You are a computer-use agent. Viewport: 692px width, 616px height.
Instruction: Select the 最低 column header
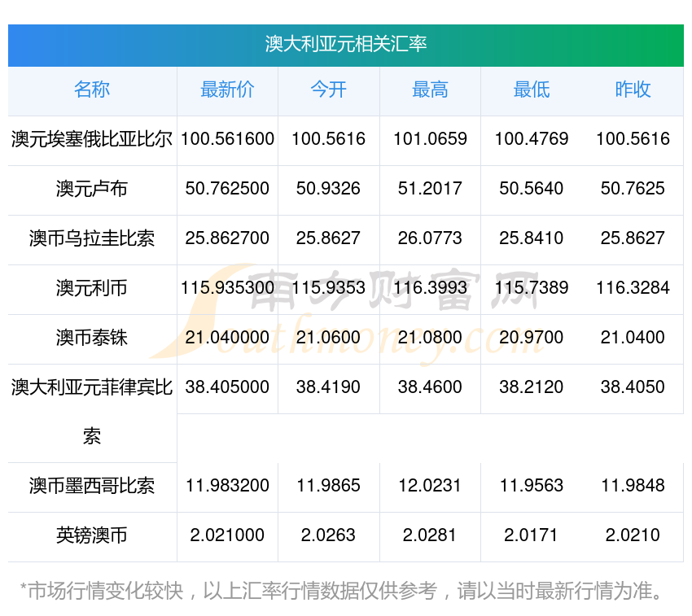(x=532, y=90)
